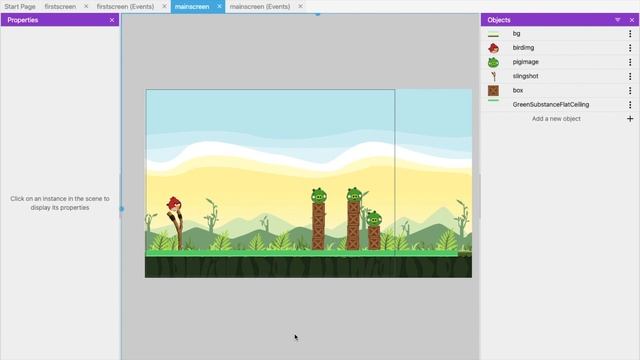Click the pigimage green pig icon
The height and width of the screenshot is (360, 640).
coord(493,62)
